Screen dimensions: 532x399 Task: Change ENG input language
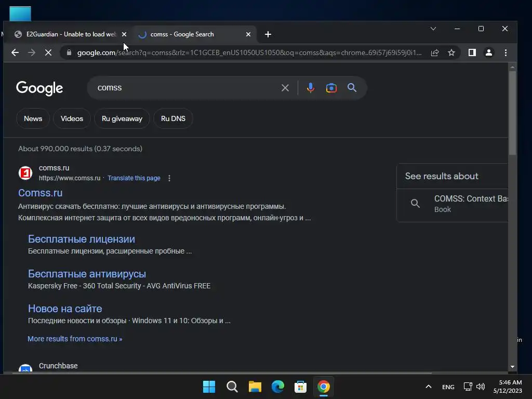coord(448,387)
